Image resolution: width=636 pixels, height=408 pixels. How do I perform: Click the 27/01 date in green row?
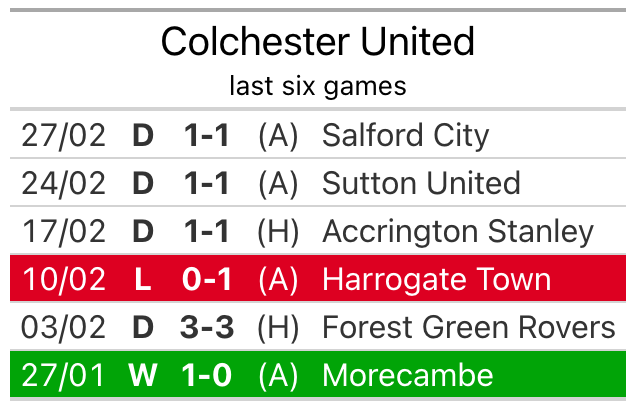pos(63,375)
